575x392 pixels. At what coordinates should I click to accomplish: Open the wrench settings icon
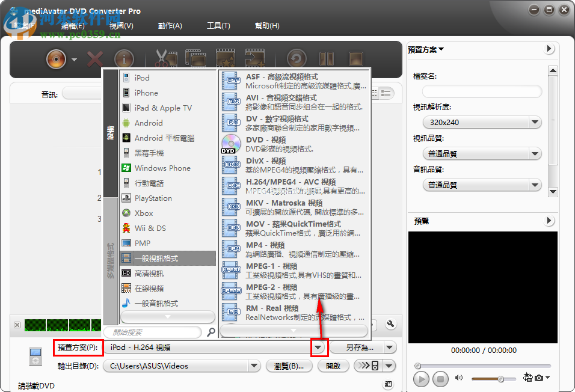[x=391, y=323]
